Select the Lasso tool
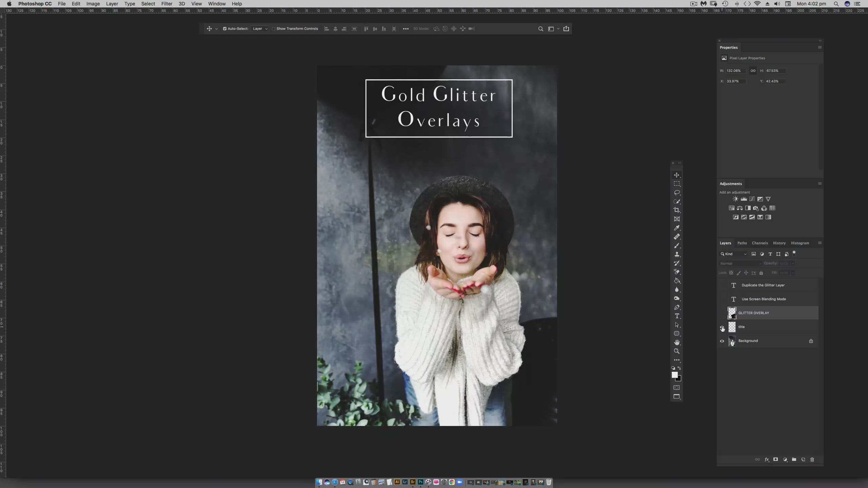The height and width of the screenshot is (488, 868). click(x=677, y=192)
